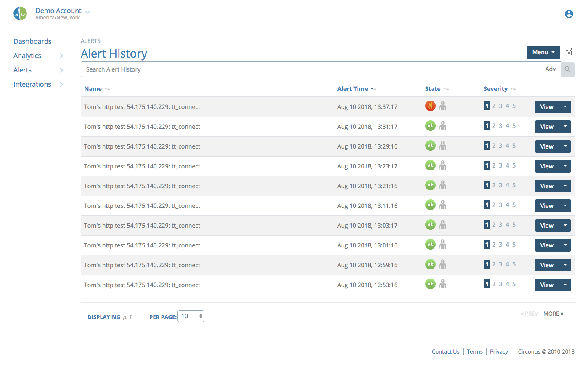
Task: Open the Per Page selector
Action: click(191, 316)
